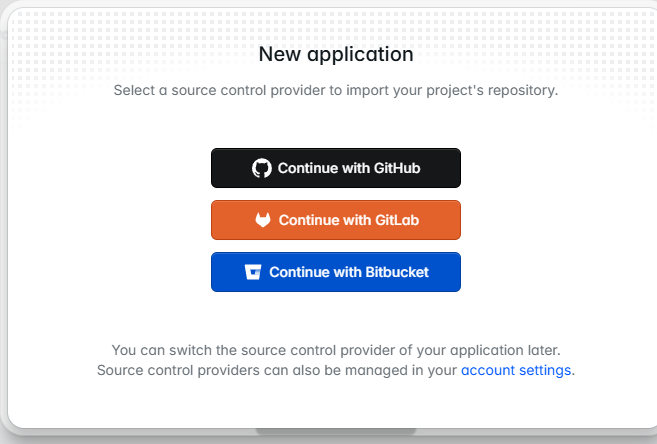Click the 'You can switch the source control' note

[336, 351]
